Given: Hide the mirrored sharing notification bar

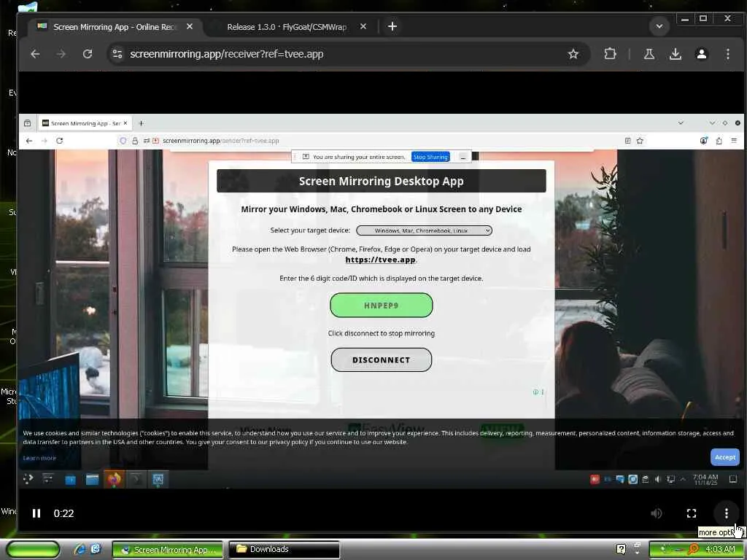Looking at the screenshot, I should [x=462, y=157].
